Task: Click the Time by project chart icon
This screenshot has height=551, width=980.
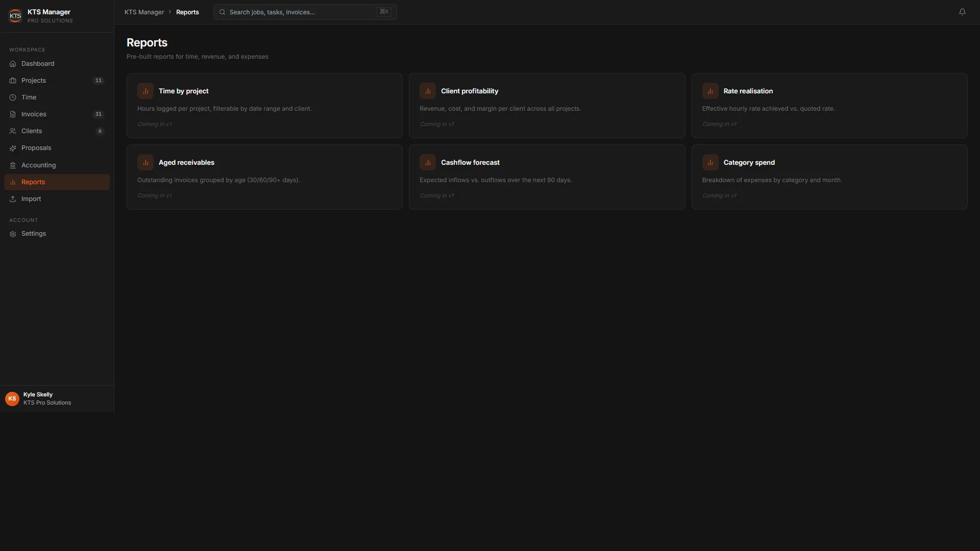Action: click(x=145, y=91)
